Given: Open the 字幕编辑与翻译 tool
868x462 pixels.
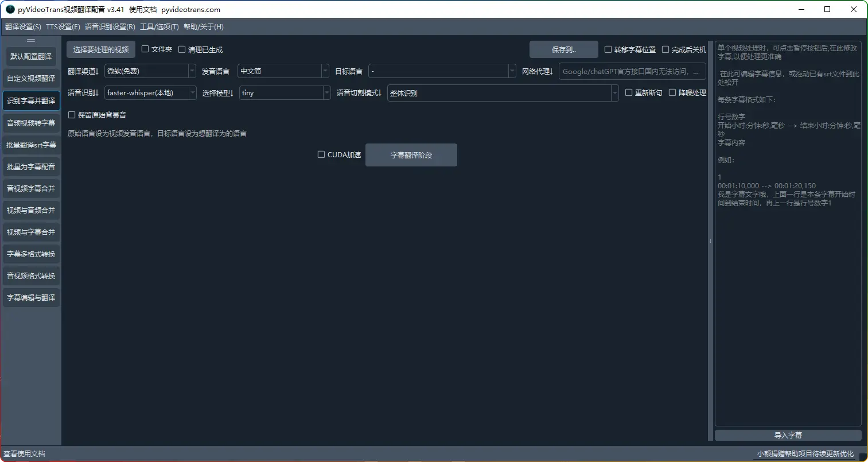Looking at the screenshot, I should coord(31,297).
